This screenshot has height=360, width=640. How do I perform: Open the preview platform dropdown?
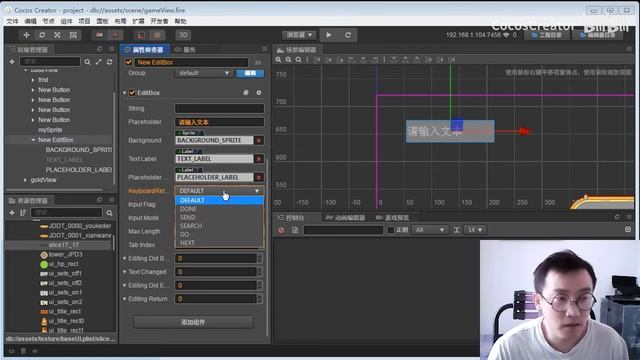tap(299, 35)
